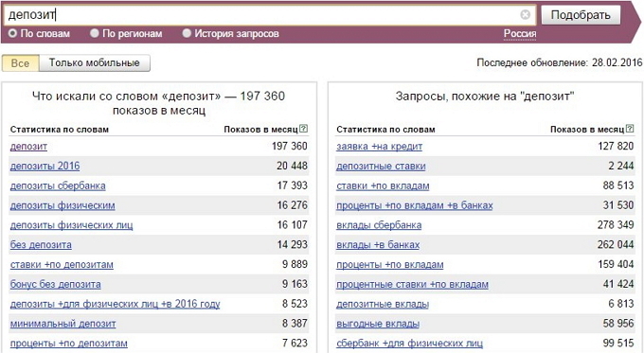
Task: Open the 'депозиты 2016' link
Action: (x=45, y=167)
